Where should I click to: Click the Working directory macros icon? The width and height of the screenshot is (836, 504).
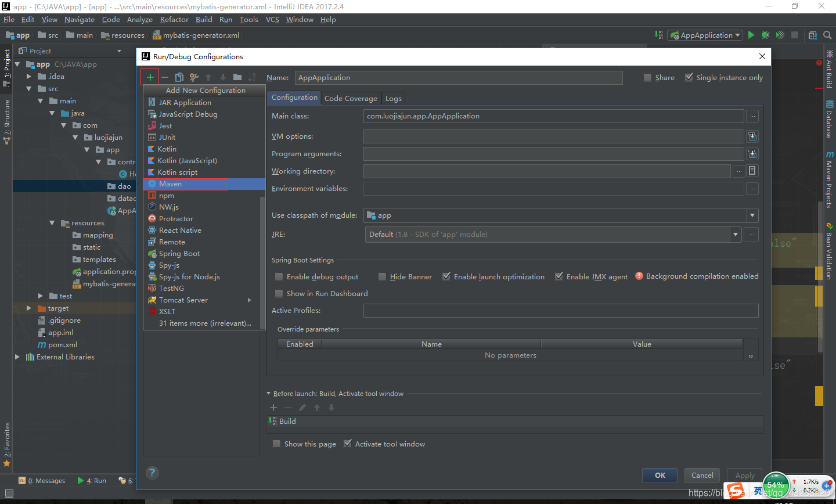752,171
